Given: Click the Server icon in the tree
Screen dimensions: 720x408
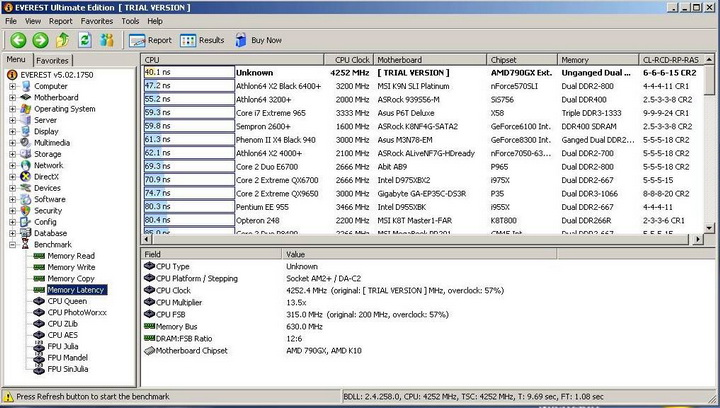Looking at the screenshot, I should pos(26,120).
